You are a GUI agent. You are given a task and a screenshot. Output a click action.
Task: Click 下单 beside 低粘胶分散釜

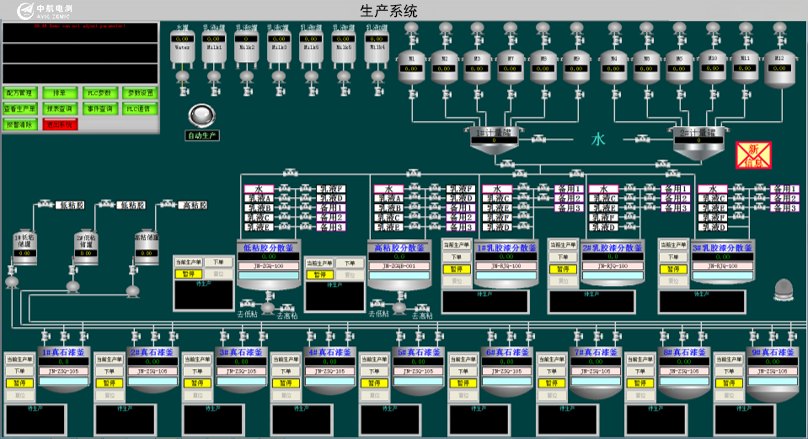pyautogui.click(x=218, y=262)
